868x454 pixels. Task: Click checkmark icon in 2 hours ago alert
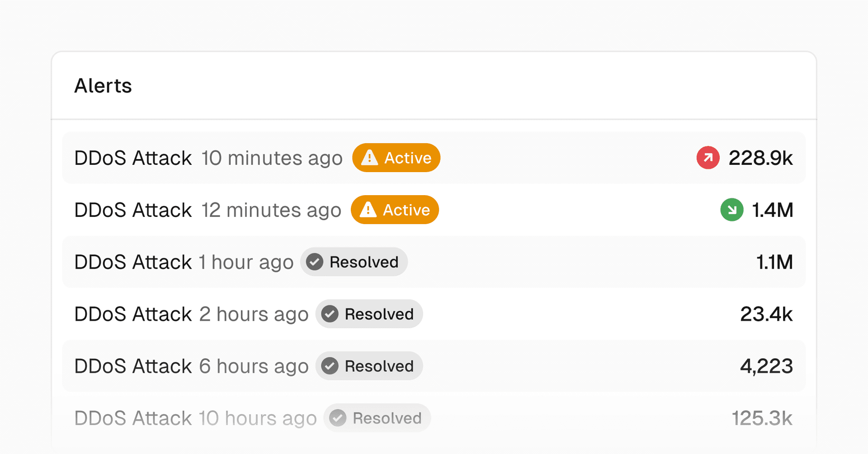[x=330, y=314]
